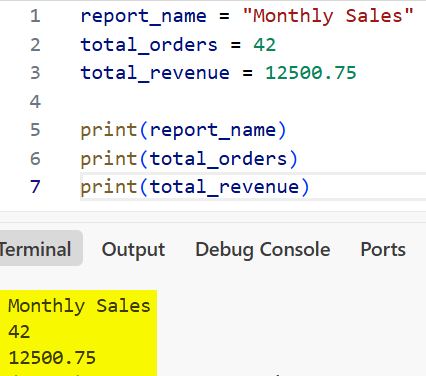426x376 pixels.
Task: Click total_revenue argument on line 7
Action: click(225, 187)
